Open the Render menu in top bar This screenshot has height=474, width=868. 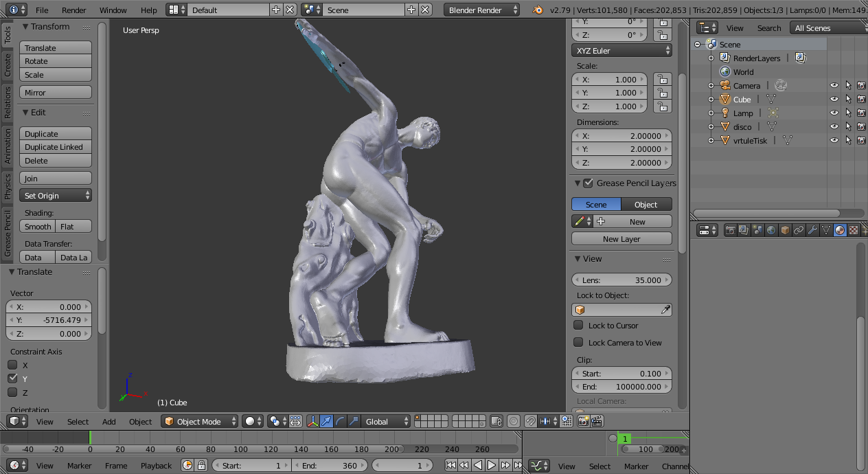coord(73,10)
